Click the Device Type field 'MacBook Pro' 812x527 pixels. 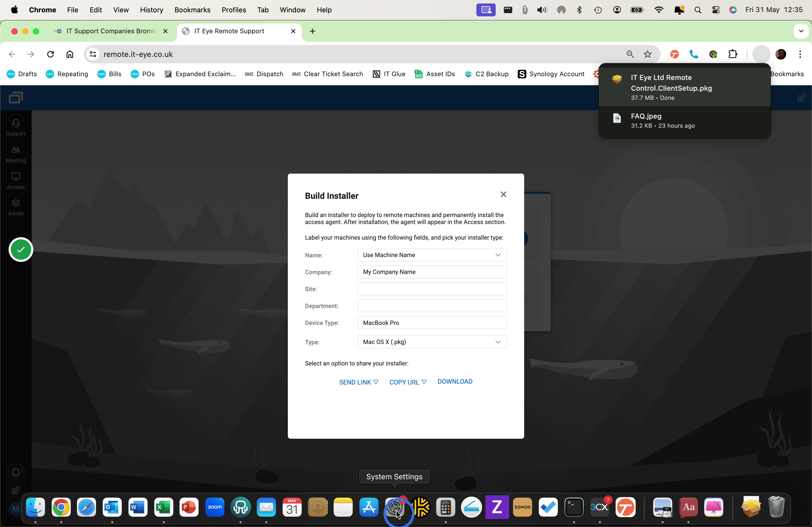432,323
